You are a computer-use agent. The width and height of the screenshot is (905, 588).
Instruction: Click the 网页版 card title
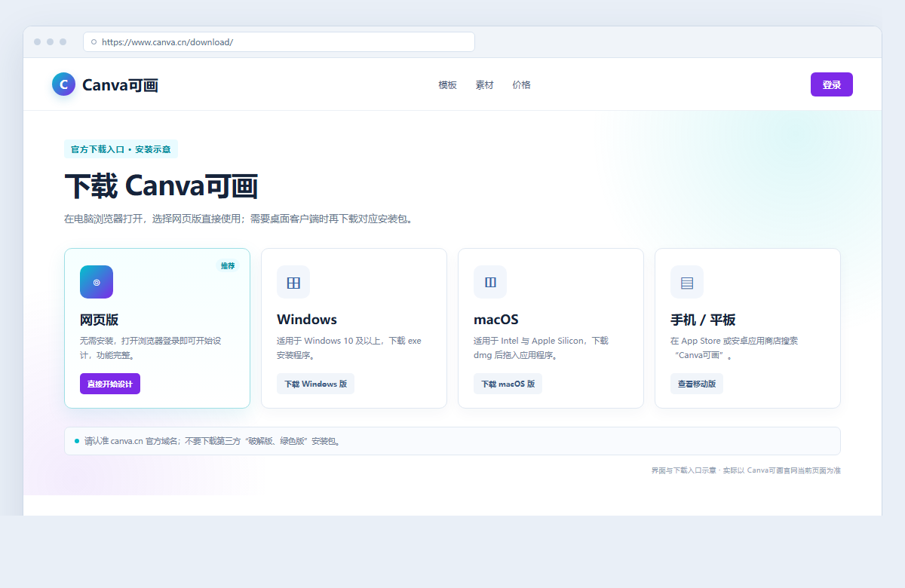[x=99, y=320]
